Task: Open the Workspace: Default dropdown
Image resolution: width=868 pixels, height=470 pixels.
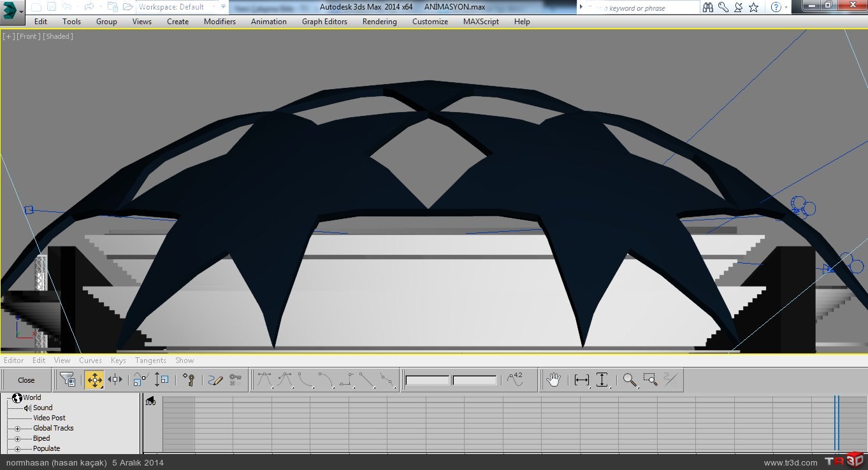Action: pos(177,7)
